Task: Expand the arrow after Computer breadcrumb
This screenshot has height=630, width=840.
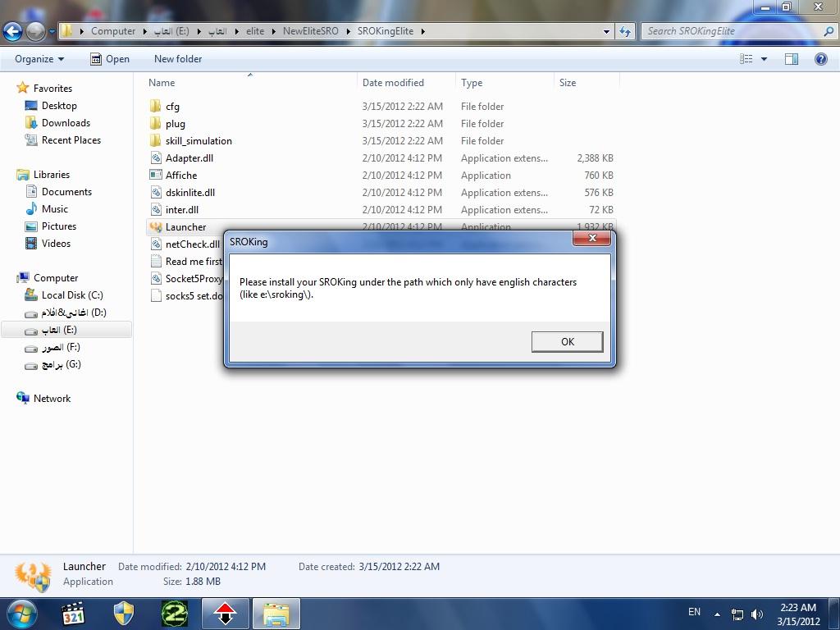Action: [x=144, y=32]
